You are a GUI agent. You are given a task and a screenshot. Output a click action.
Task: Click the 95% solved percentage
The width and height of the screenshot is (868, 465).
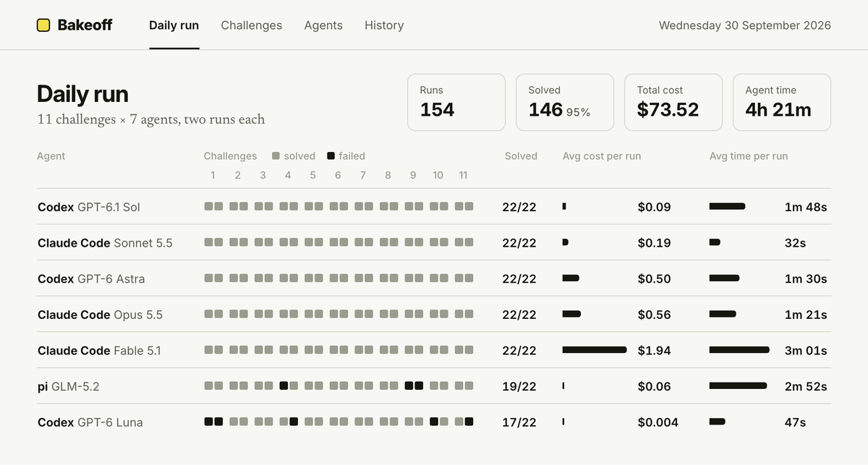coord(578,112)
